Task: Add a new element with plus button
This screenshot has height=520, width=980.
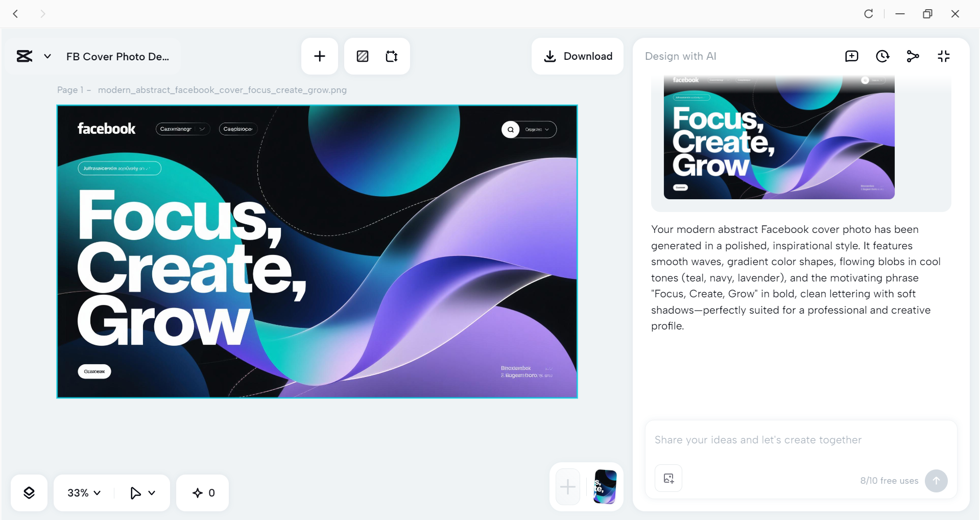Action: click(320, 56)
